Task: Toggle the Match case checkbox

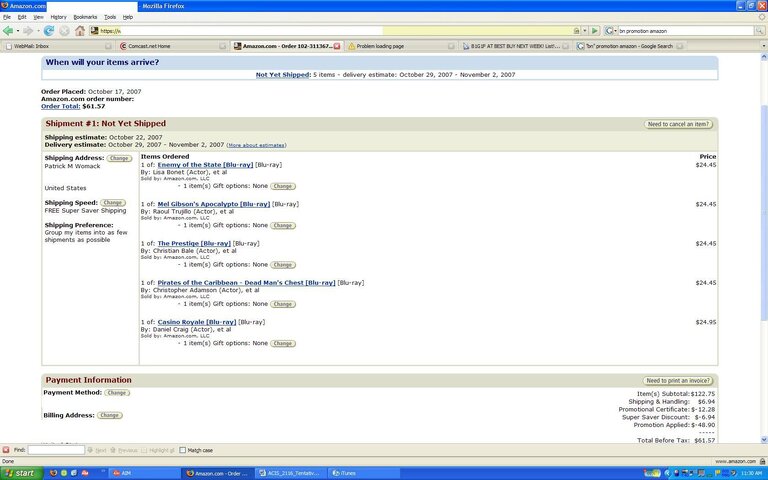Action: point(182,450)
